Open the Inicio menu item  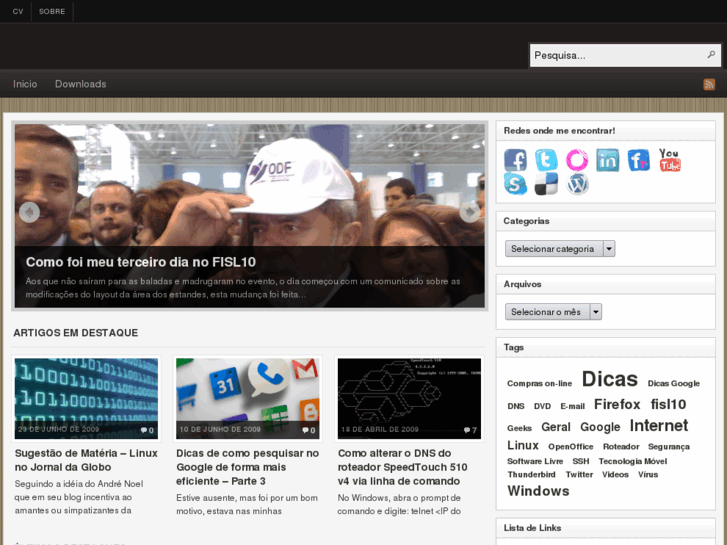(x=25, y=84)
